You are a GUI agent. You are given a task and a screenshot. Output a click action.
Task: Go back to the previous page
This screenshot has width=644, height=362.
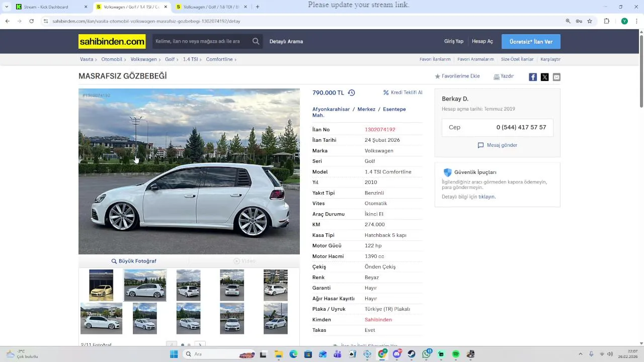coord(7,21)
